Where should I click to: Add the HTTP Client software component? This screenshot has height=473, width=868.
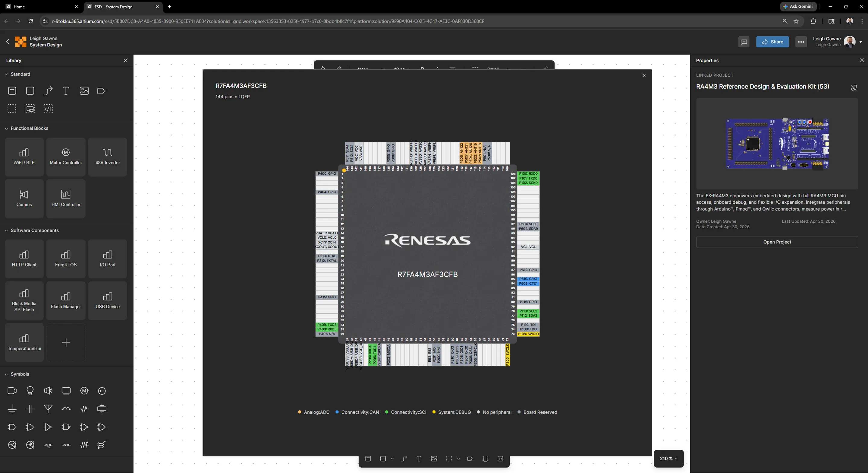tap(24, 259)
